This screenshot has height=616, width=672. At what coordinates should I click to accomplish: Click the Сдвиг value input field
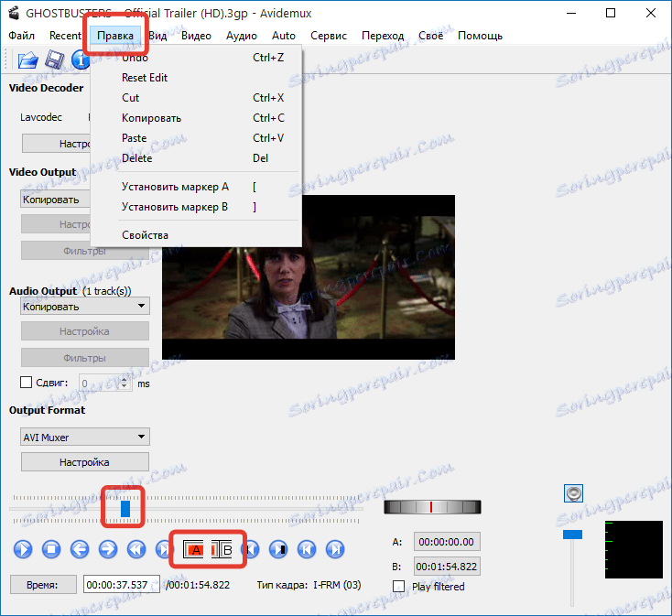pos(99,383)
